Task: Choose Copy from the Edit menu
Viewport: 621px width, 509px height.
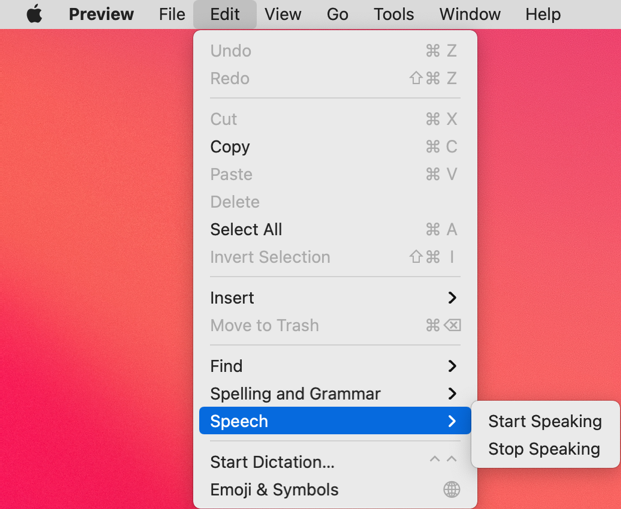Action: 335,147
